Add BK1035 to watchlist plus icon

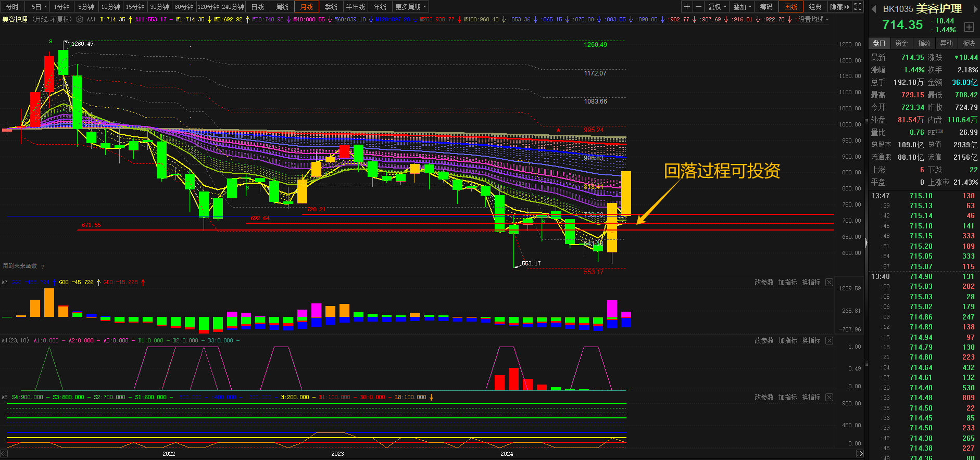point(969,27)
